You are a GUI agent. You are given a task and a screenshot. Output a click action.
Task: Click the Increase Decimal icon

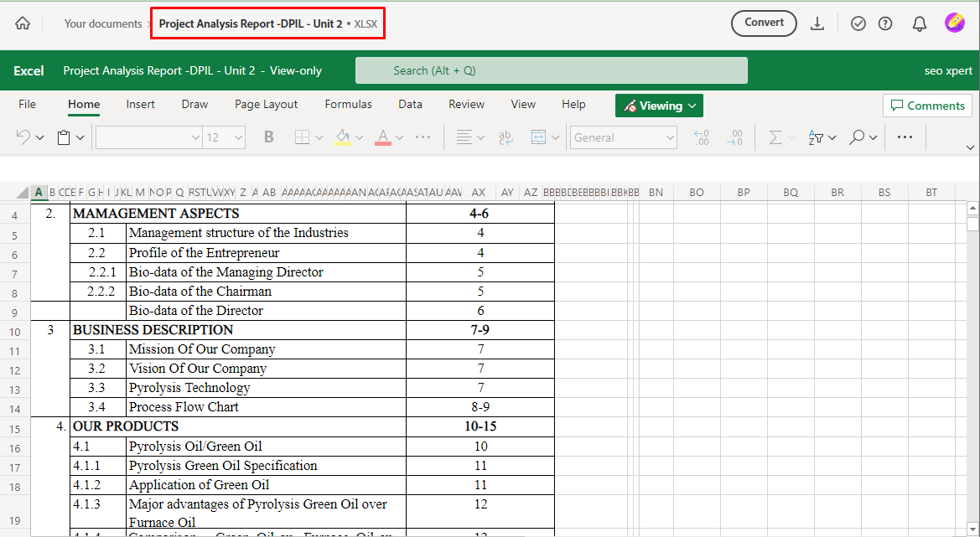(701, 137)
